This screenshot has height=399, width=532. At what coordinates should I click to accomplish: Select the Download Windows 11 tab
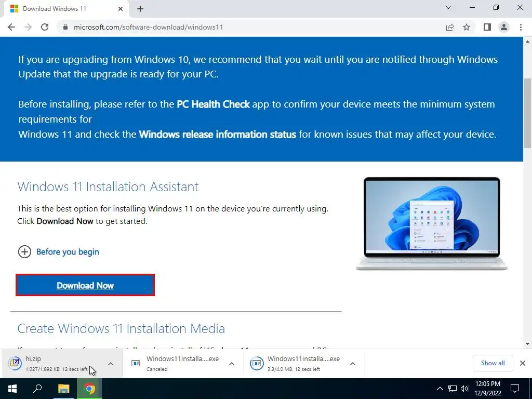(x=66, y=9)
